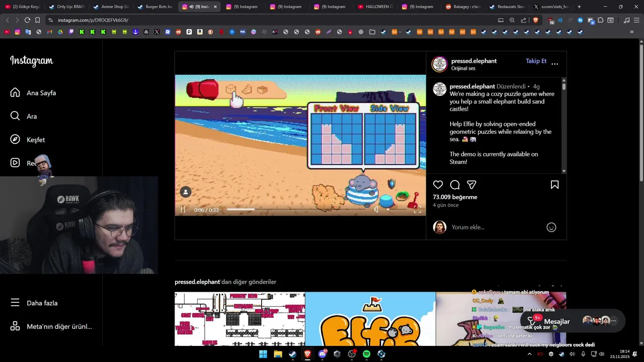Screen dimensions: 644x362
Task: Expand bookmarks bar overflow chevron
Action: click(632, 32)
